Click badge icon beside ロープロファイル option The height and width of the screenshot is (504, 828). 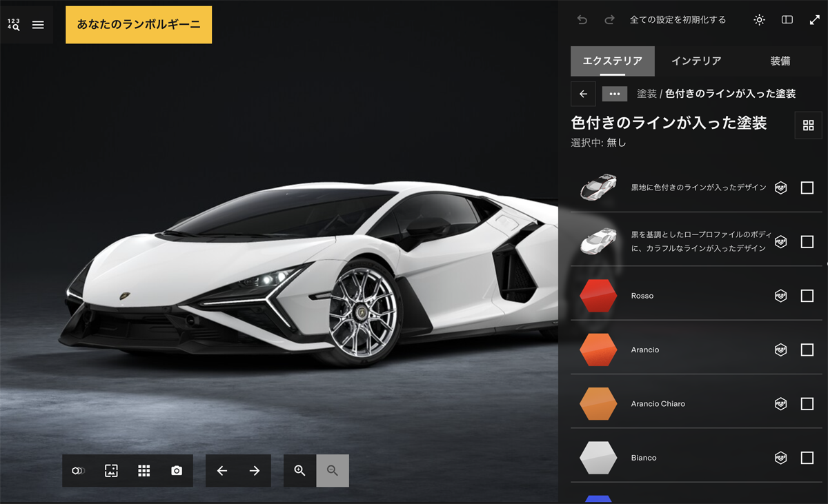(x=780, y=241)
